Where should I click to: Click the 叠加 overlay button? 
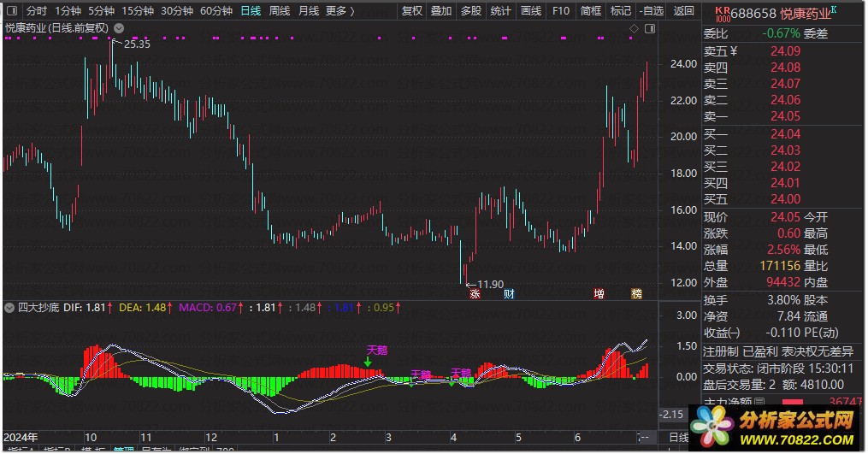(441, 10)
